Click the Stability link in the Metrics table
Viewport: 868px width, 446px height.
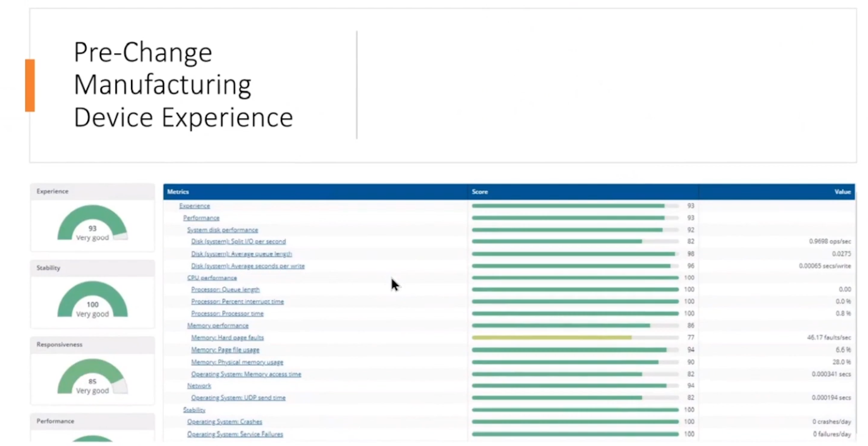coord(194,410)
